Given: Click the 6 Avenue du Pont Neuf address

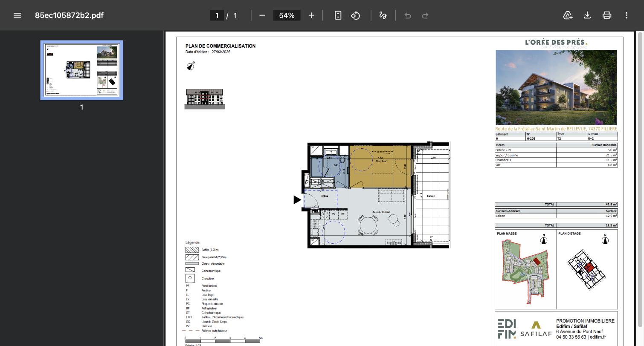Looking at the screenshot, I should coord(579,332).
